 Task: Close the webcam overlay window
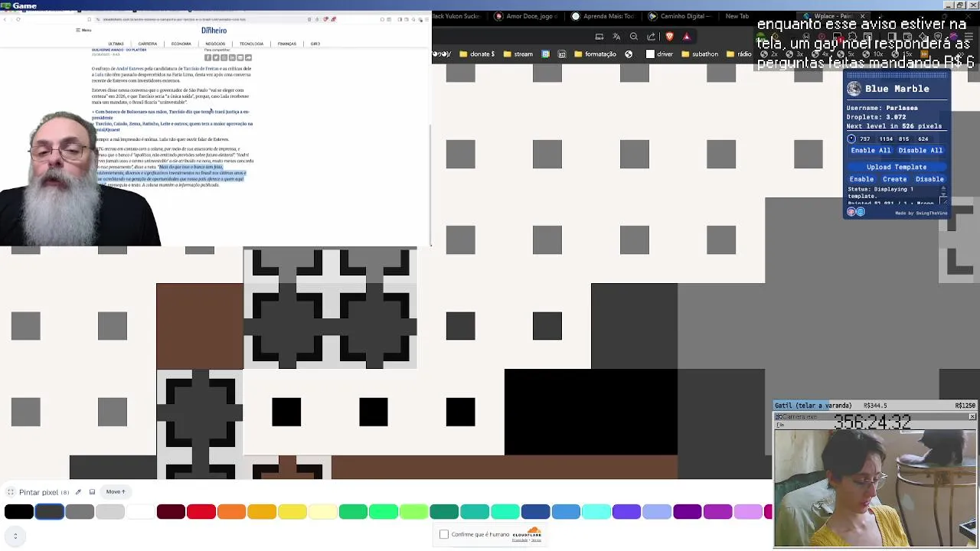[972, 417]
